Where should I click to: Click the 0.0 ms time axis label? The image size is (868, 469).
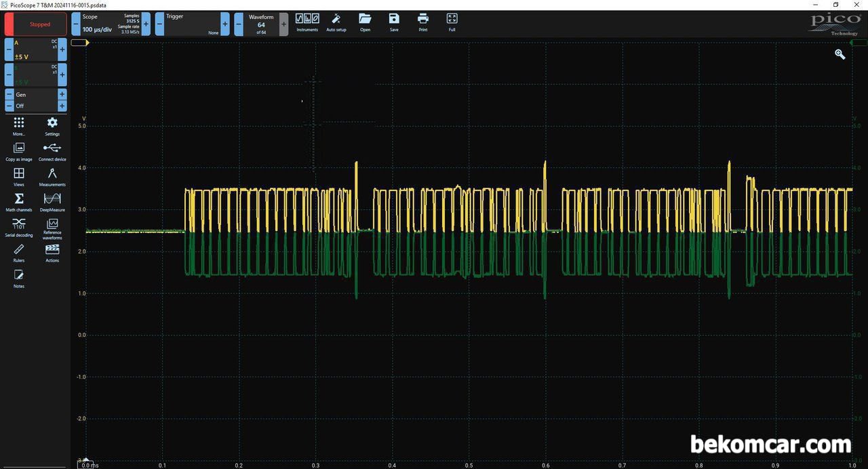pyautogui.click(x=90, y=466)
